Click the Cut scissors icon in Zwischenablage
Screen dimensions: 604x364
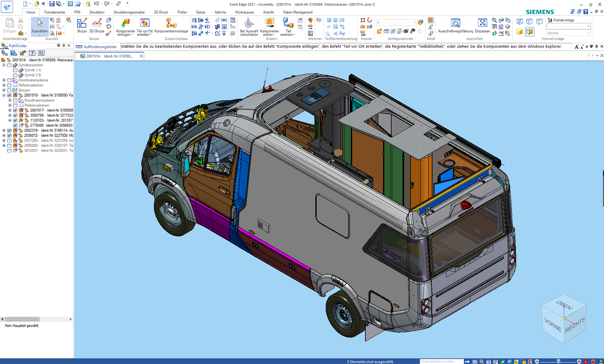(21, 20)
